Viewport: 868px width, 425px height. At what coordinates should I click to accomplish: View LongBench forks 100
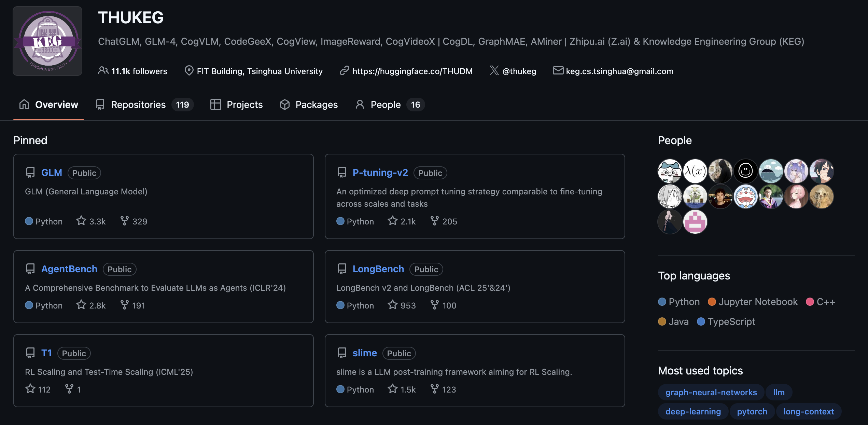pyautogui.click(x=443, y=305)
